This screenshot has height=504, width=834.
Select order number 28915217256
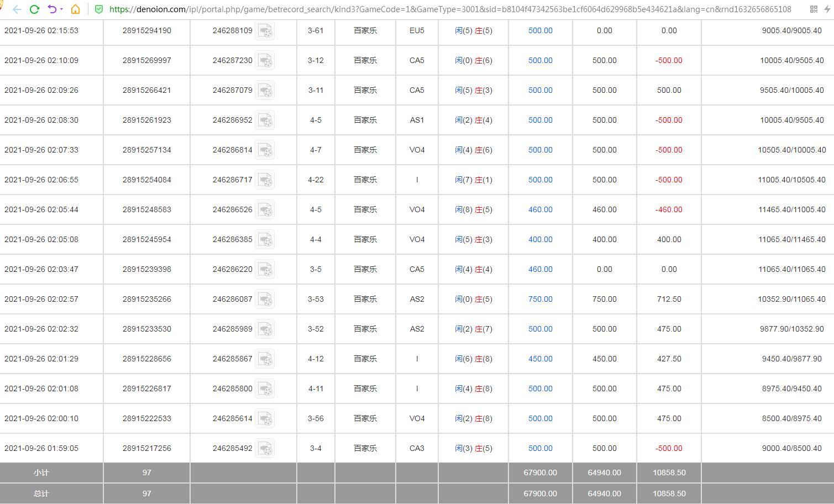coord(147,449)
